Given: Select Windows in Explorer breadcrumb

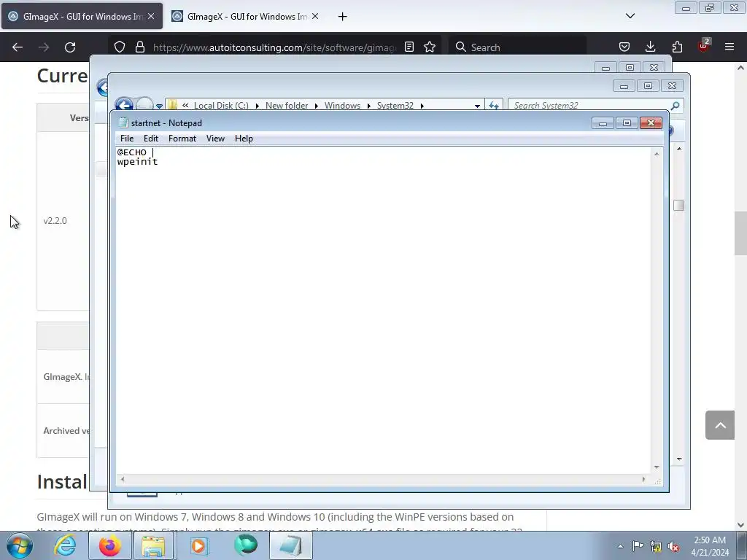Looking at the screenshot, I should 342,106.
